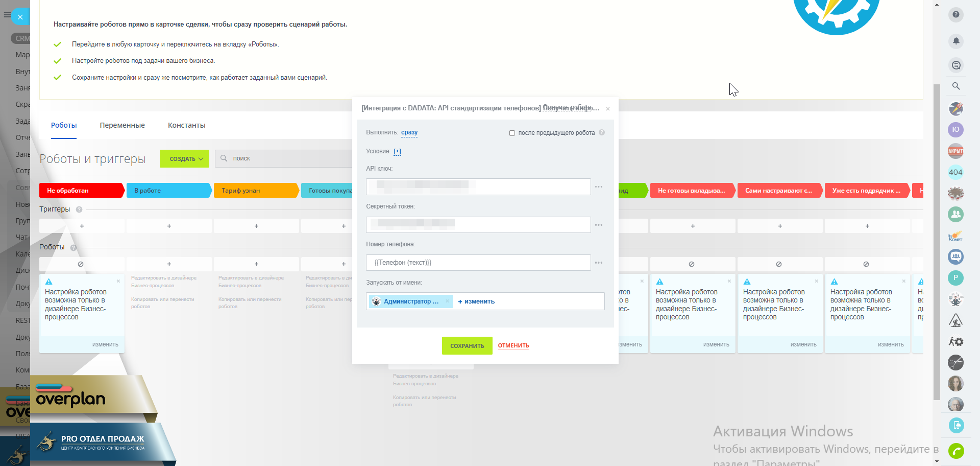Click help icon next to Роботы heading
The height and width of the screenshot is (466, 980).
73,247
